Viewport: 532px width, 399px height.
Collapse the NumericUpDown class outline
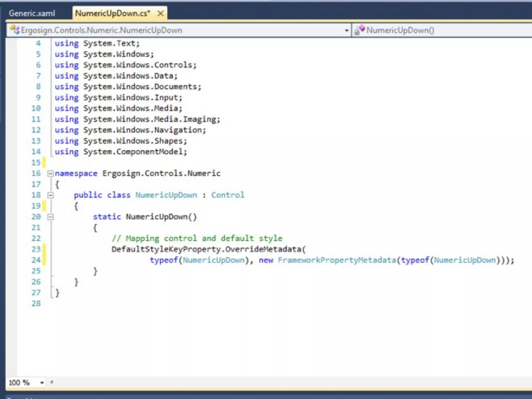tap(51, 195)
